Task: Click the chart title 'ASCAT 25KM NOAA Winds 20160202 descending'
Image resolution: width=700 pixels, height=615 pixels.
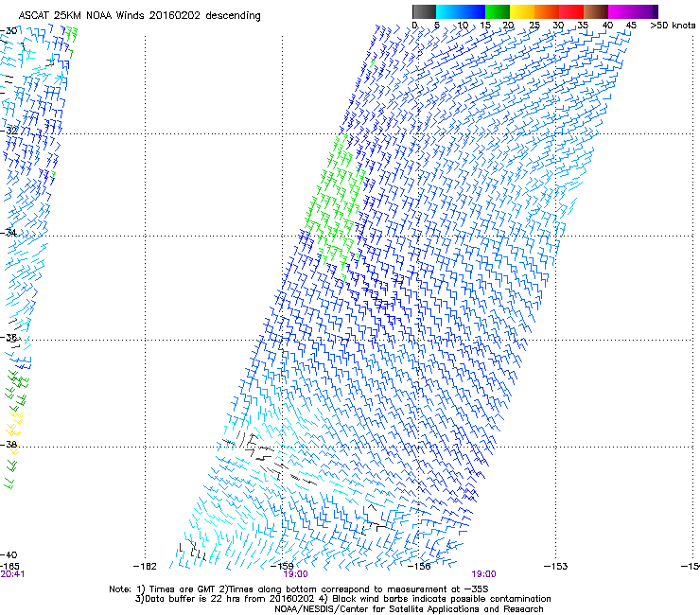Action: point(139,16)
